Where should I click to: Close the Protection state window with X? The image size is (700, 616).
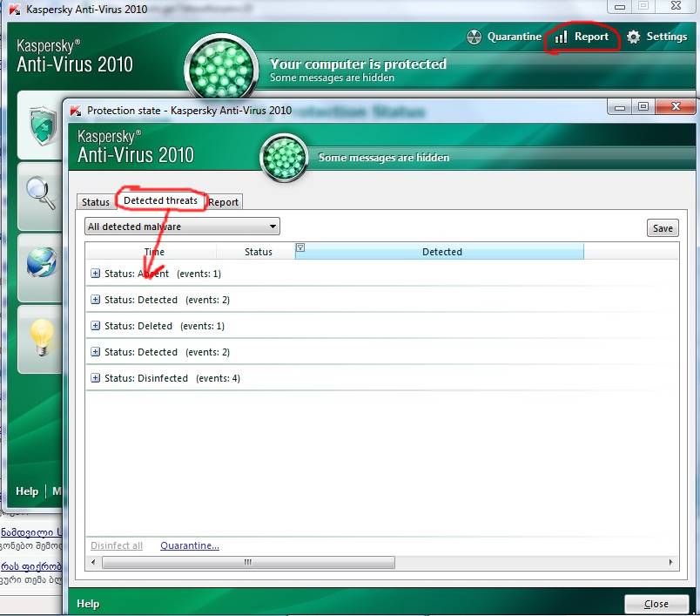pyautogui.click(x=676, y=107)
